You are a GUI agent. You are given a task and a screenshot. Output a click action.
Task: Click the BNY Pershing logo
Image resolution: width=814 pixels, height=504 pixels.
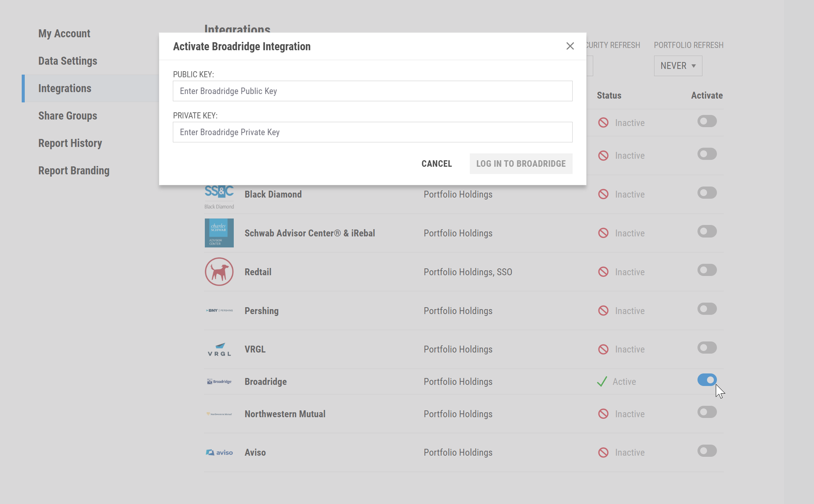[x=219, y=311]
